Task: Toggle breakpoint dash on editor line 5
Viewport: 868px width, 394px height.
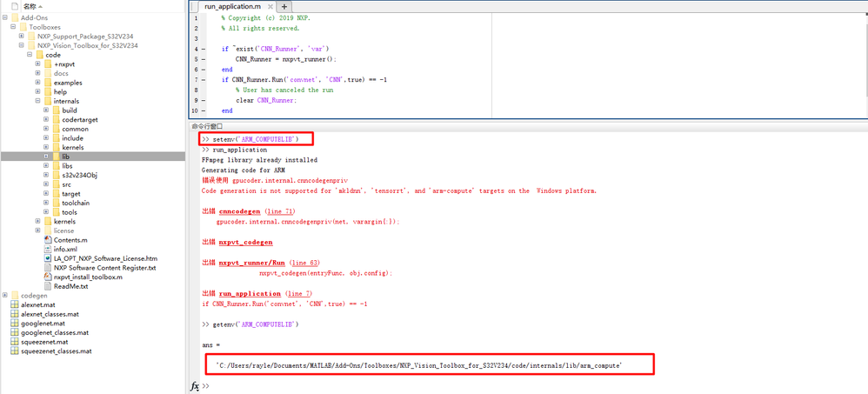Action: click(204, 59)
